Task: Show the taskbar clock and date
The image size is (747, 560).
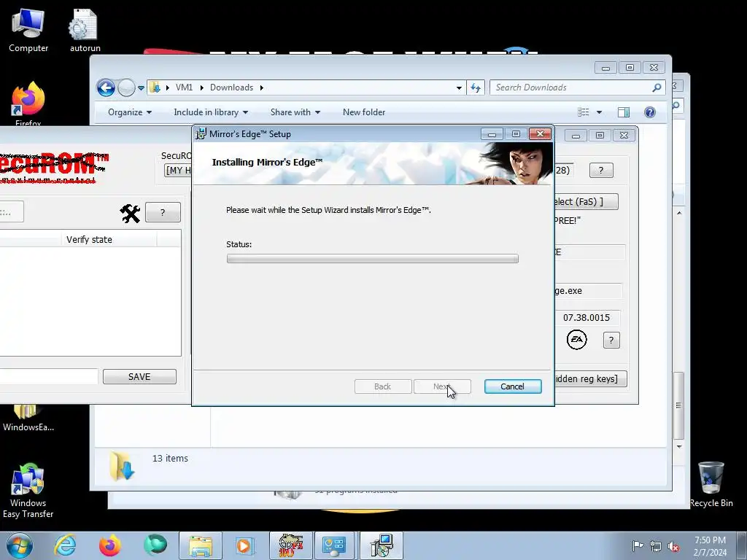Action: point(710,546)
